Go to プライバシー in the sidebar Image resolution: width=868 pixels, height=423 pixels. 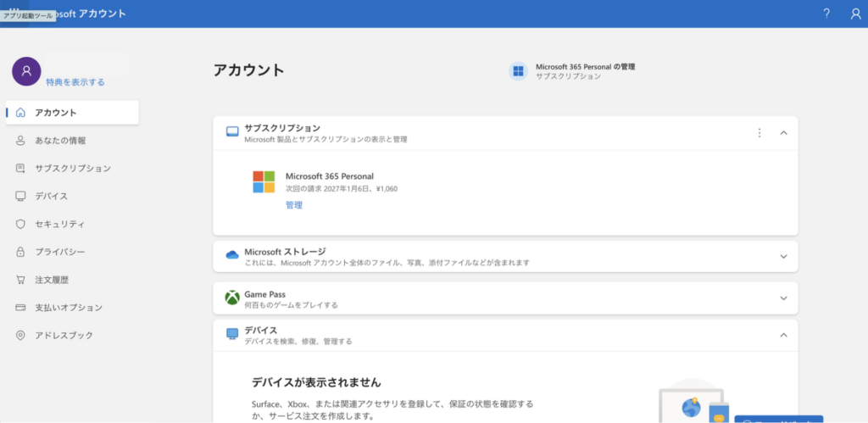(59, 252)
